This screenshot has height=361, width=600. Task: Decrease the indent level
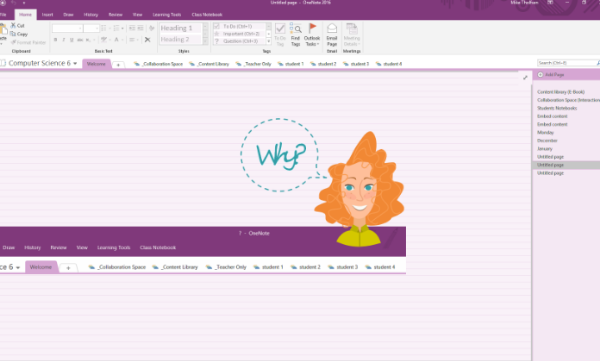[x=132, y=28]
